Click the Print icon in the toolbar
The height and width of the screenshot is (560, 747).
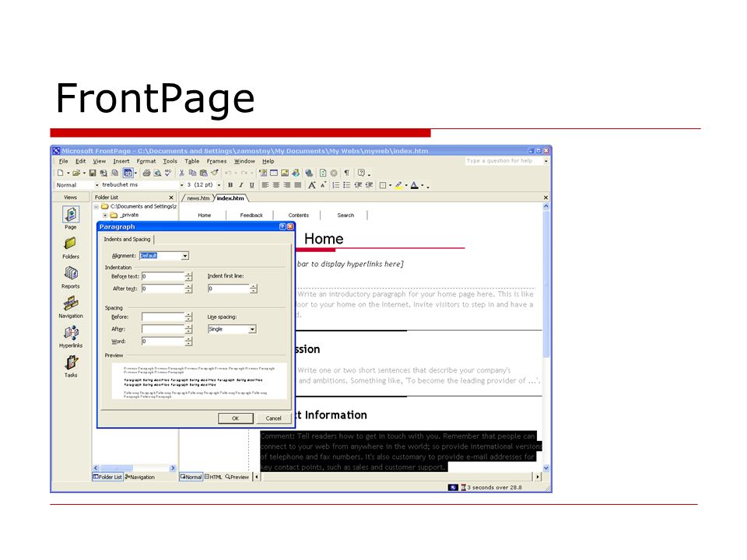147,173
